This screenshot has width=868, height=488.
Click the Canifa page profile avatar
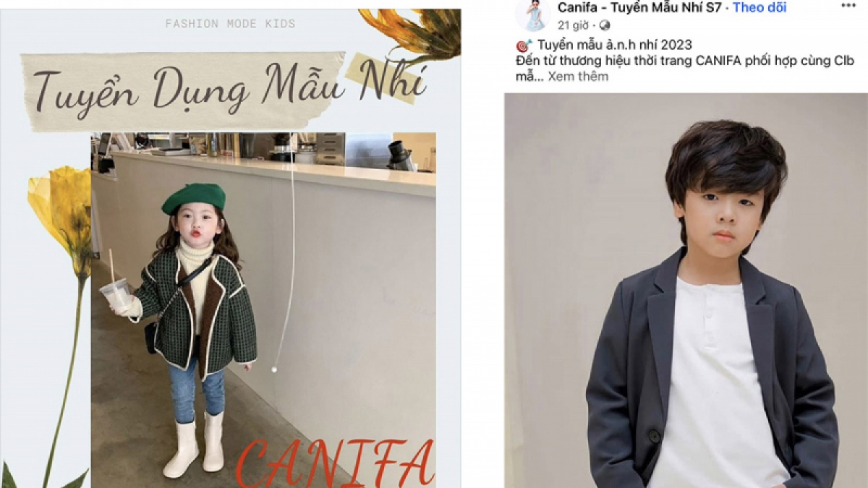[x=533, y=15]
